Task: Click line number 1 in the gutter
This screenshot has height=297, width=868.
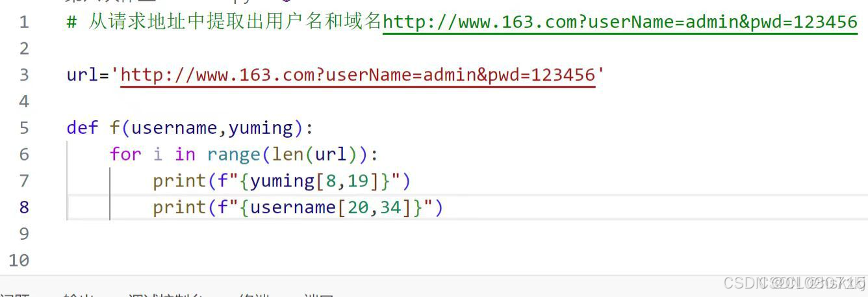Action: pyautogui.click(x=24, y=22)
